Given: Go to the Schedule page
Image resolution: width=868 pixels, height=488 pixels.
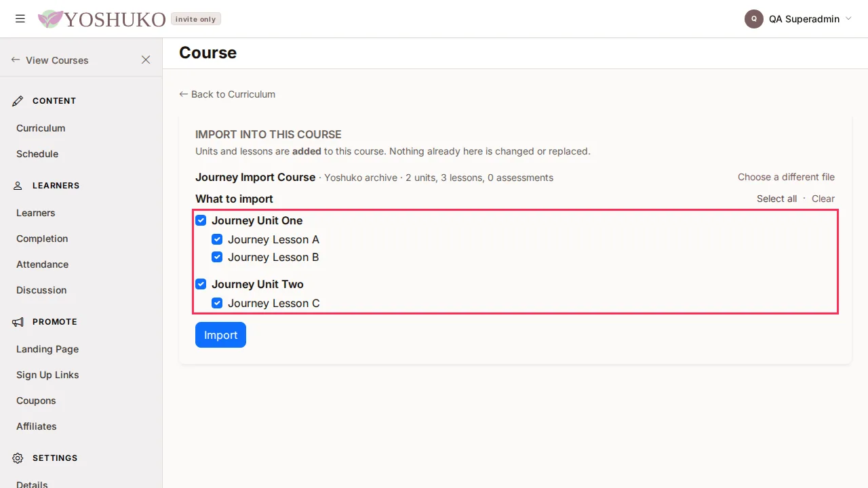Looking at the screenshot, I should click(x=37, y=154).
